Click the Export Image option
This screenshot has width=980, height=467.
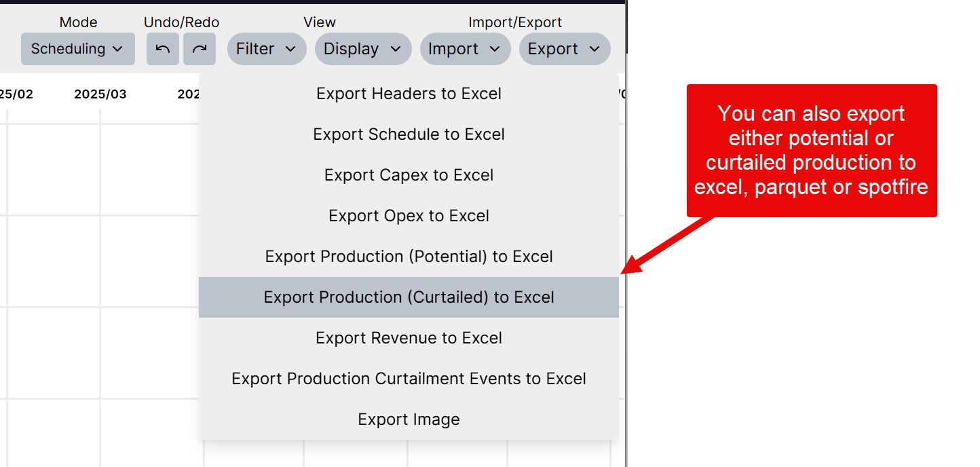(x=409, y=419)
